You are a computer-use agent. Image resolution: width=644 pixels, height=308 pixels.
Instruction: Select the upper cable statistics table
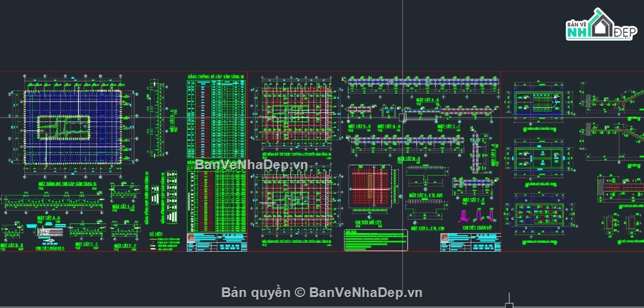coord(217,119)
